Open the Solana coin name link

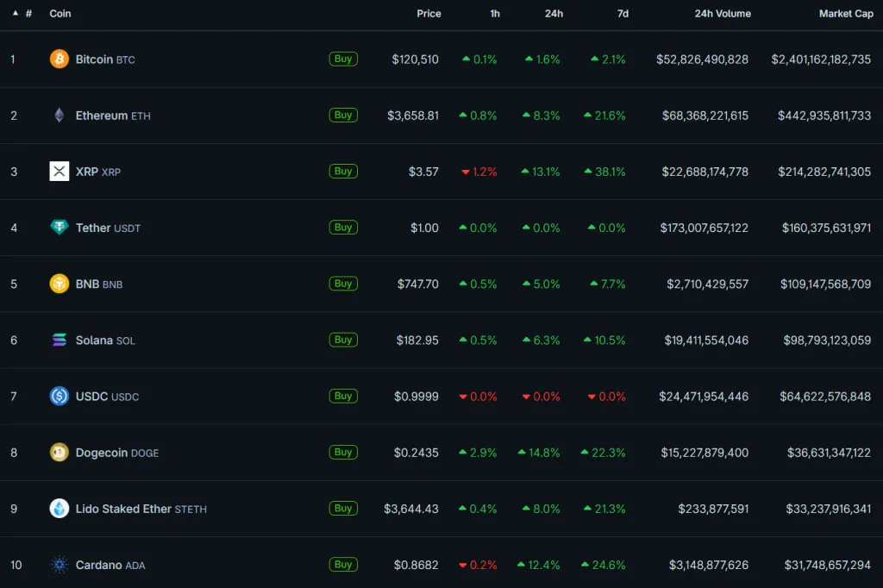pyautogui.click(x=94, y=341)
